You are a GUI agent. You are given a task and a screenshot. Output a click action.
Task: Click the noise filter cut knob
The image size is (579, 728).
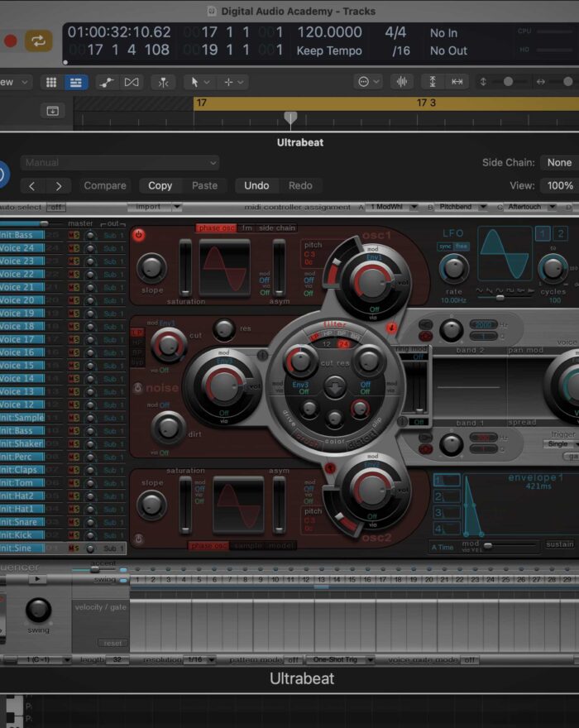[x=168, y=346]
